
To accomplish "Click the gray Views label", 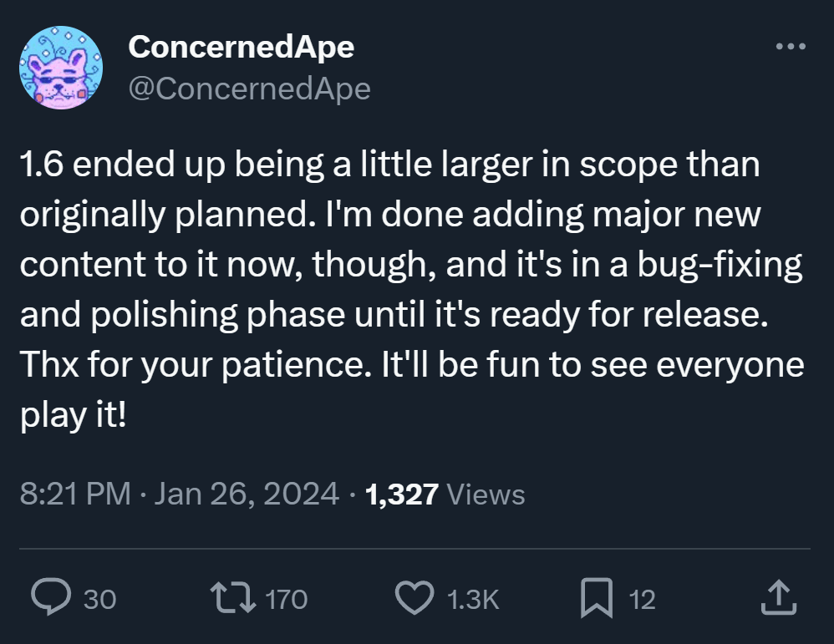I will [486, 494].
